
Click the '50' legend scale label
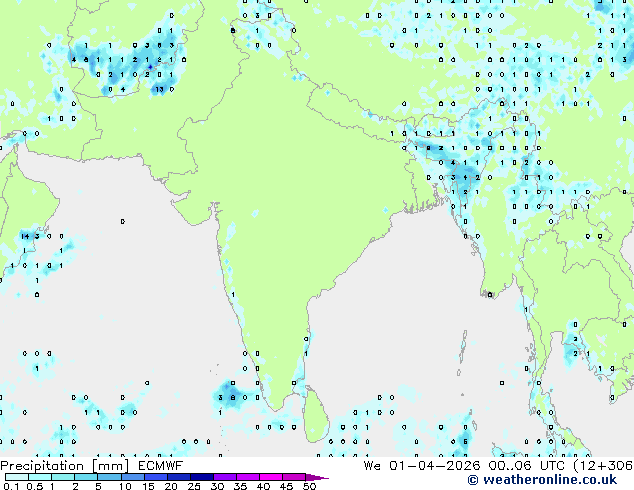[x=309, y=486]
